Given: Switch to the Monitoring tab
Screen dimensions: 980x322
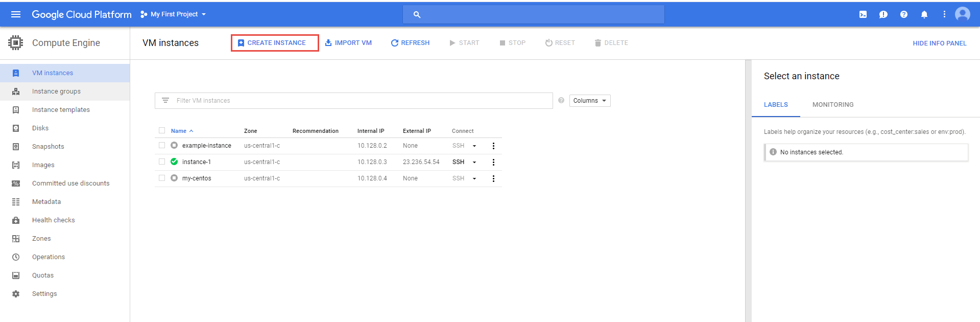Looking at the screenshot, I should click(x=832, y=105).
